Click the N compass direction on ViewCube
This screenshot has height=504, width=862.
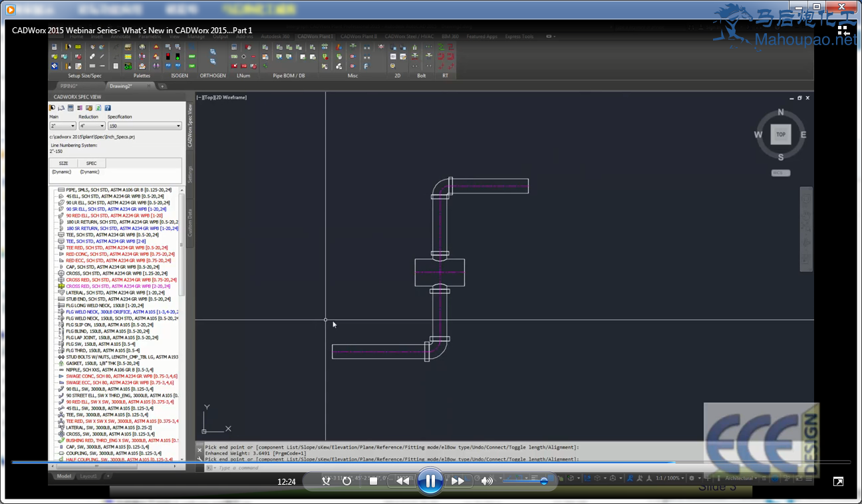pyautogui.click(x=781, y=112)
